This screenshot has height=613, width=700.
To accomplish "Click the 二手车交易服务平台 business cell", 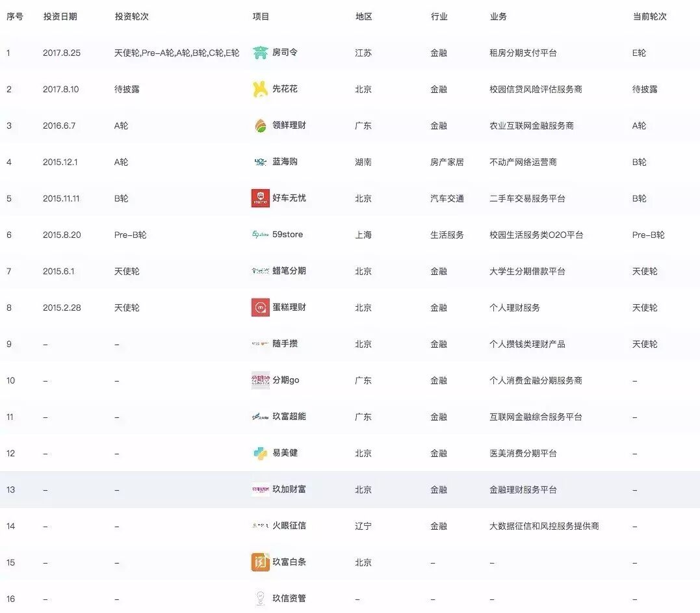I will click(x=527, y=199).
